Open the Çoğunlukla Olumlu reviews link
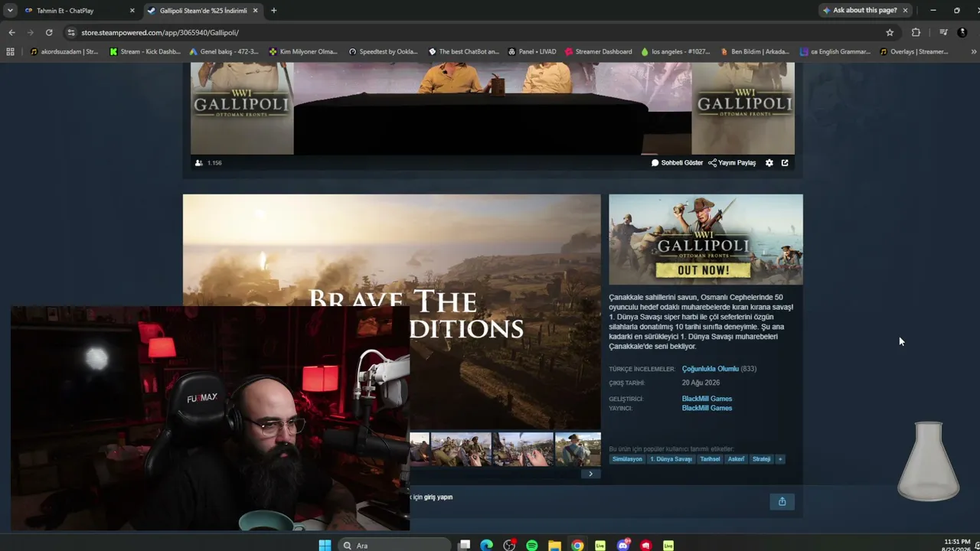Image resolution: width=980 pixels, height=551 pixels. point(710,369)
